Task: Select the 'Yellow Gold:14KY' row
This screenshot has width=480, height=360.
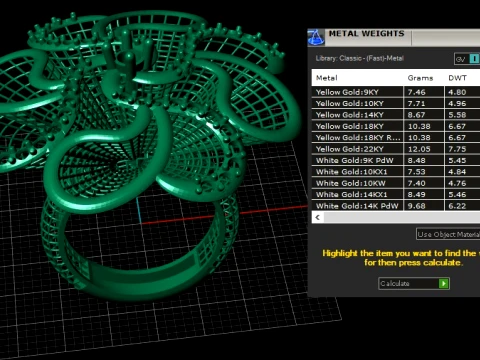Action: [396, 115]
